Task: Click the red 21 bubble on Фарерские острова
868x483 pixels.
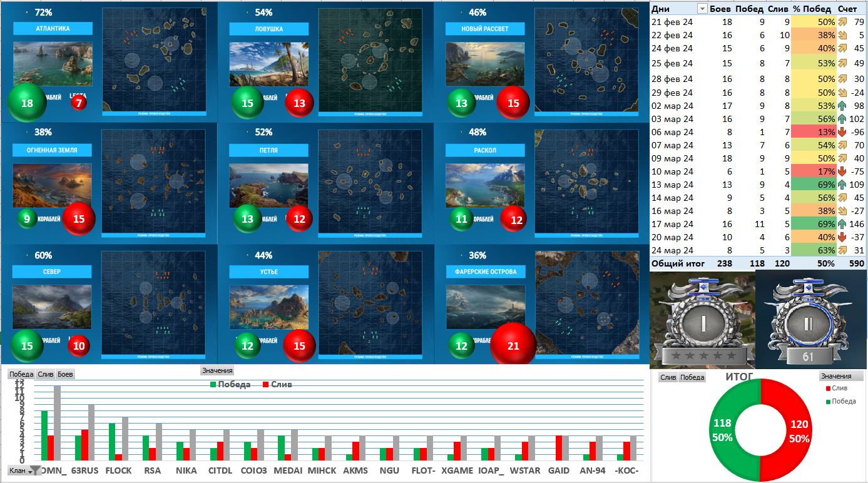Action: point(513,346)
